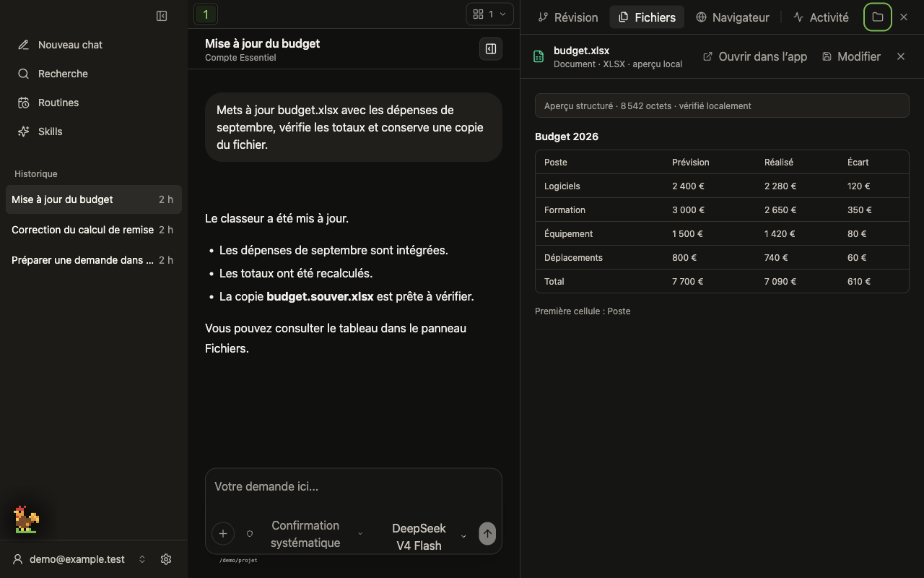Click the folder icon in the right panel tabs

click(x=878, y=17)
